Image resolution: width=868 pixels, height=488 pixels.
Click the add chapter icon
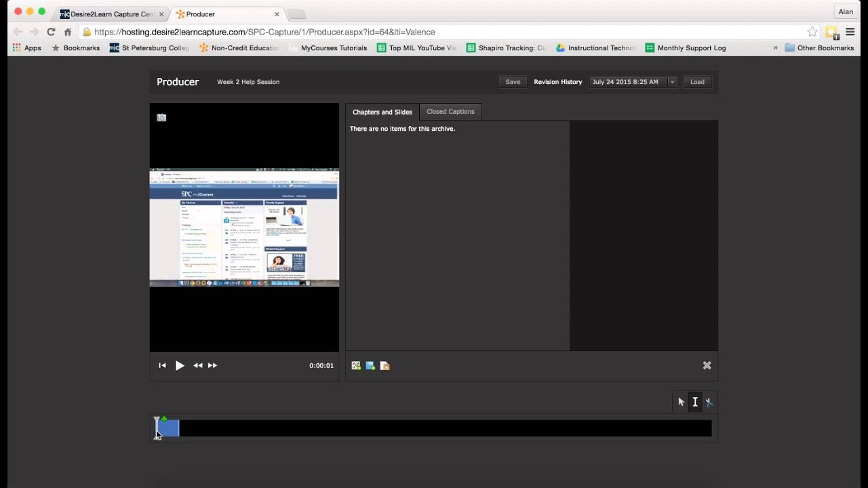point(370,365)
